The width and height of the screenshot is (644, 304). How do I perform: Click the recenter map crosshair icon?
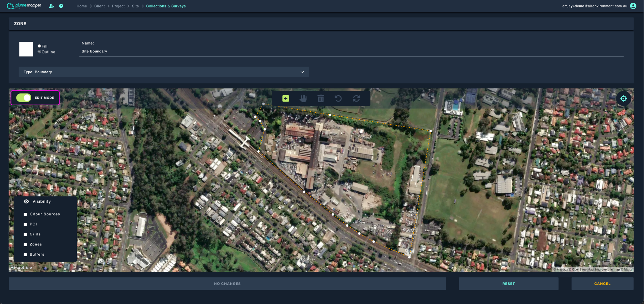tap(623, 99)
